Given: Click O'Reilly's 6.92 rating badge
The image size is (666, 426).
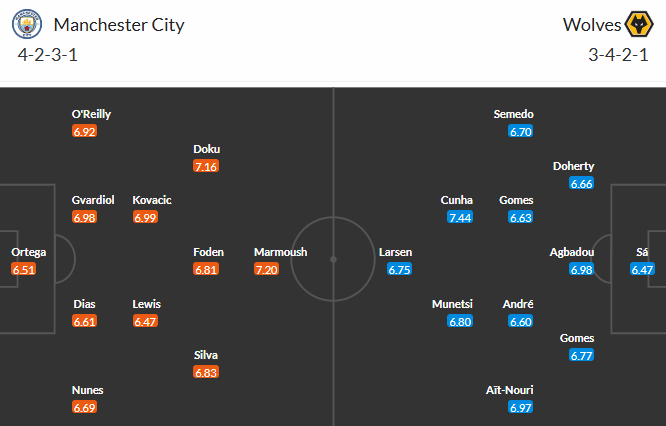Looking at the screenshot, I should pos(84,132).
